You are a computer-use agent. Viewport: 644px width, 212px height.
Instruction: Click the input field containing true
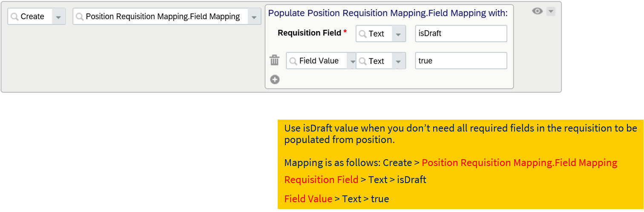pyautogui.click(x=461, y=61)
